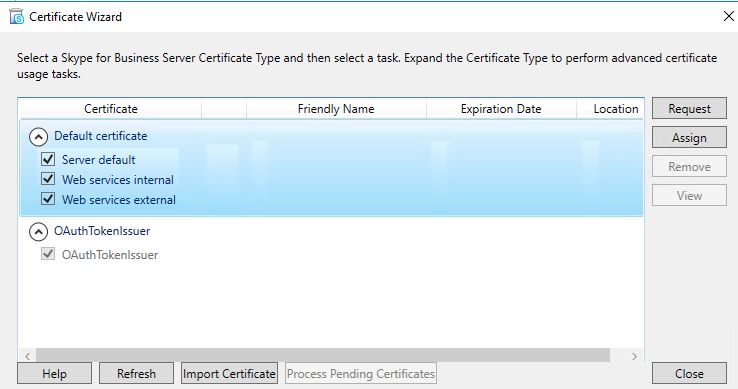
Task: Click the greyed OAuthTokenIssuer checkbox
Action: click(48, 254)
